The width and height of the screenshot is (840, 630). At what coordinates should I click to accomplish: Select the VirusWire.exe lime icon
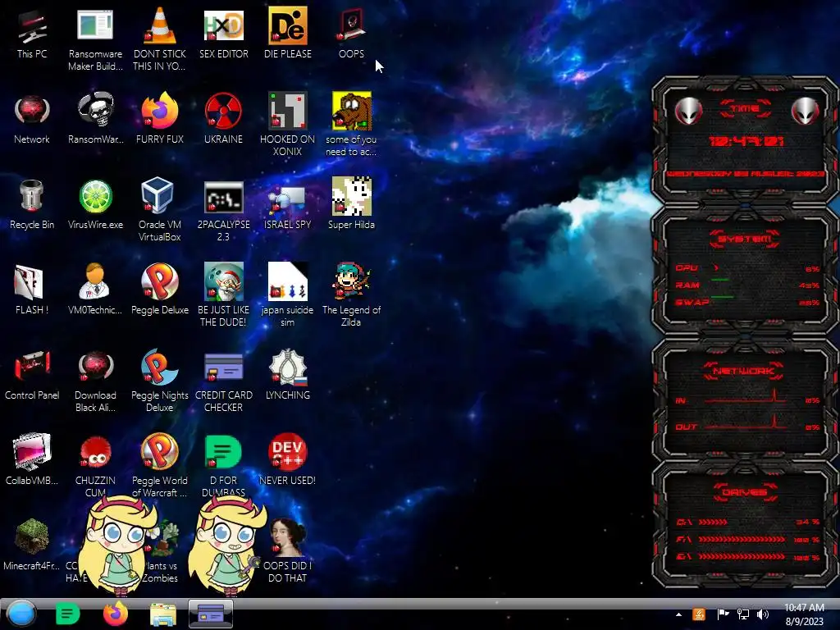pos(95,196)
